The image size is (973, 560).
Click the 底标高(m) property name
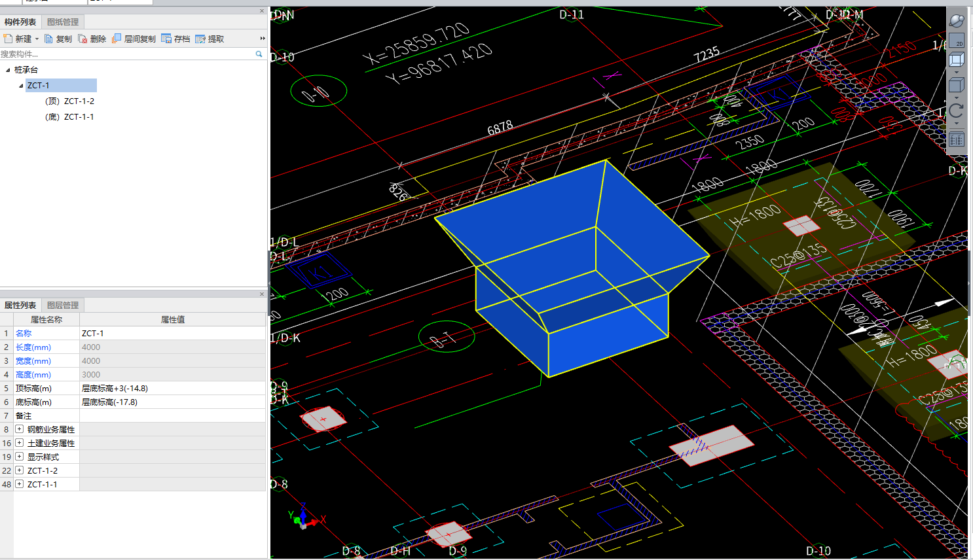click(33, 402)
